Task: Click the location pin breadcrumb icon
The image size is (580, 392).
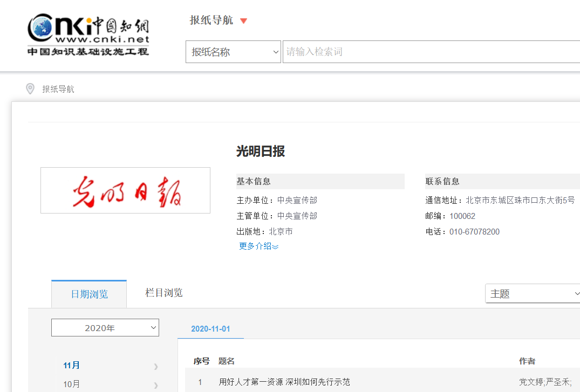Action: click(30, 89)
